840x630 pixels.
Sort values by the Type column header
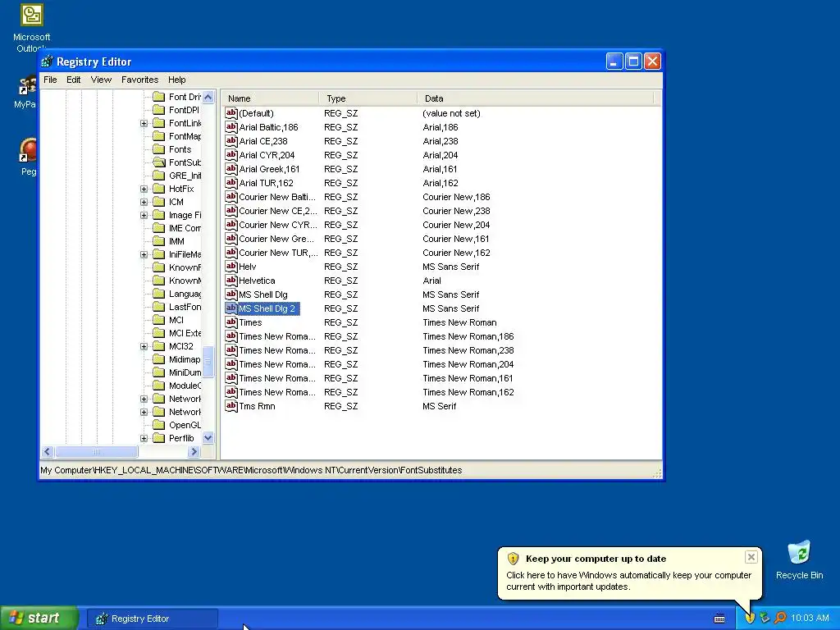(x=368, y=98)
